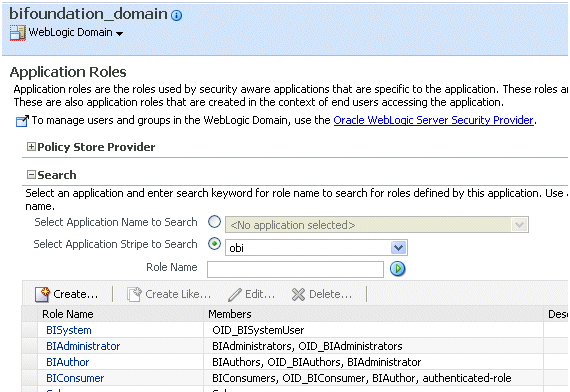Click the WebLogic Domain server icon

tap(17, 33)
